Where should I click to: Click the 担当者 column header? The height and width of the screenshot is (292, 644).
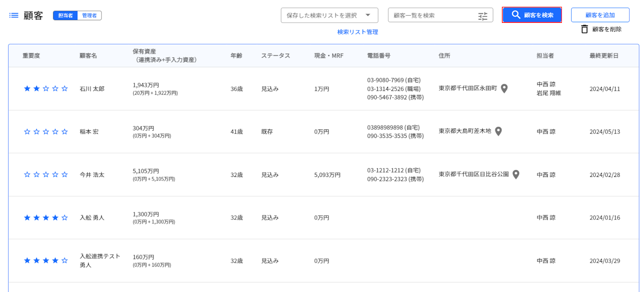(x=545, y=56)
